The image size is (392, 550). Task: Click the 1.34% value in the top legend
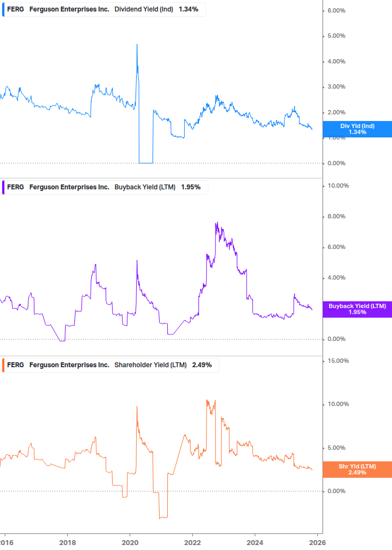189,9
